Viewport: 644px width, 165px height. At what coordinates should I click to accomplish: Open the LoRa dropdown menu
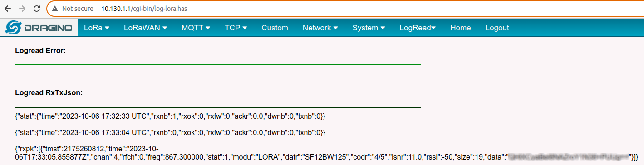click(97, 28)
